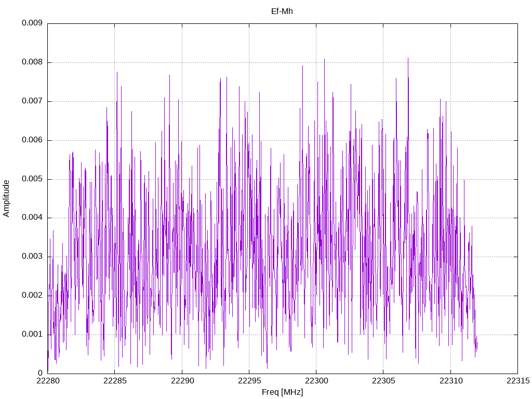532x399 pixels.
Task: Click the x-axis tick label 22305
Action: 384,381
